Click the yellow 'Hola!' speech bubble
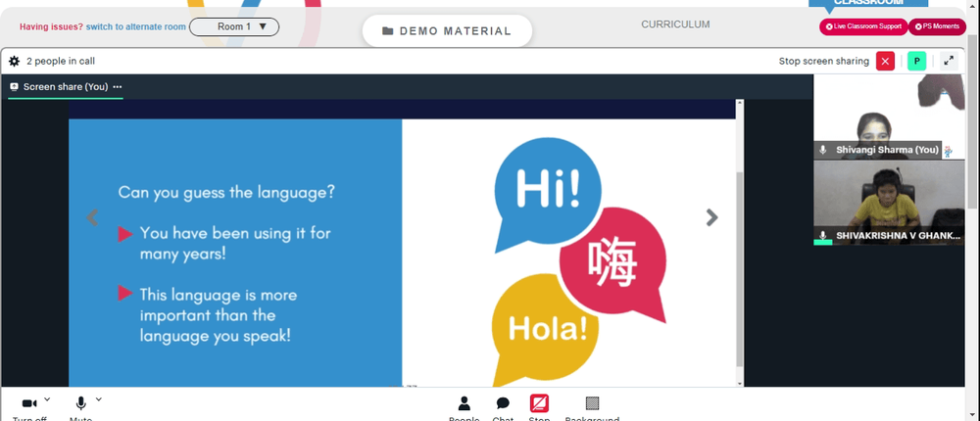 545,329
